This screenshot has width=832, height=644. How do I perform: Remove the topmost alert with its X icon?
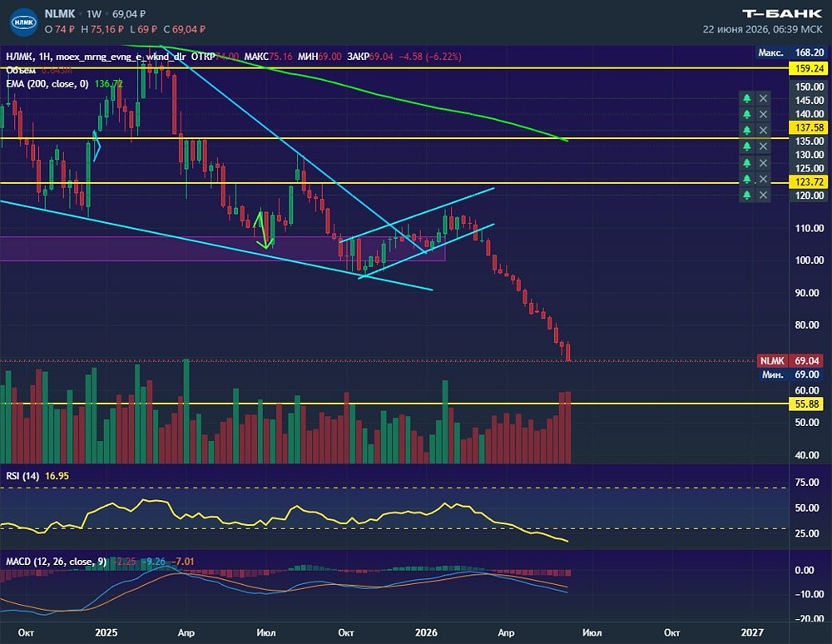(x=763, y=98)
